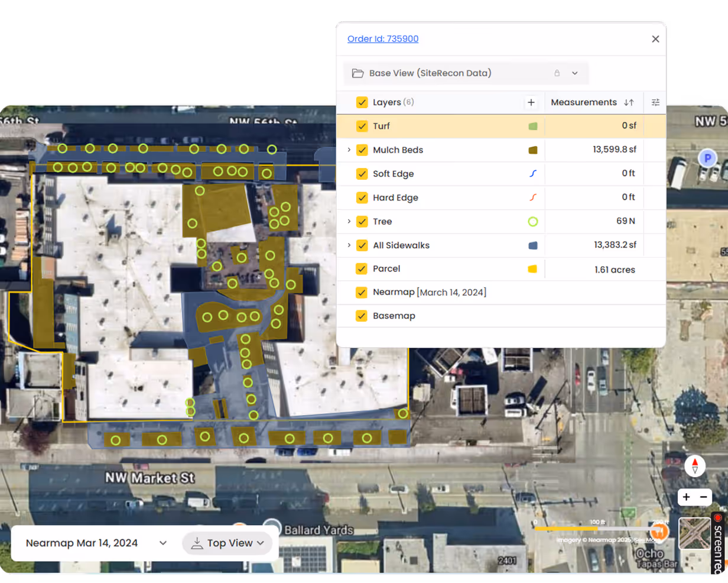Screen dimensions: 728x583
Task: Select the Turf layer name
Action: [x=381, y=126]
